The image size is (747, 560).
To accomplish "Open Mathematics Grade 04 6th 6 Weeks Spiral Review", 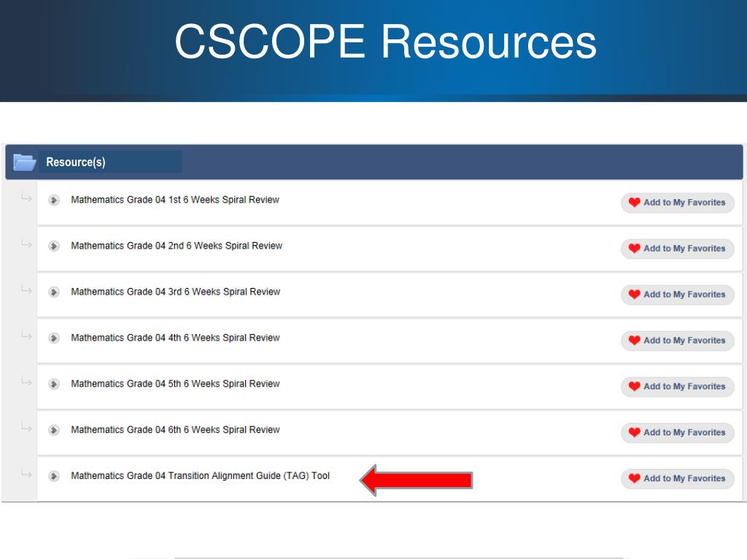I will tap(175, 429).
